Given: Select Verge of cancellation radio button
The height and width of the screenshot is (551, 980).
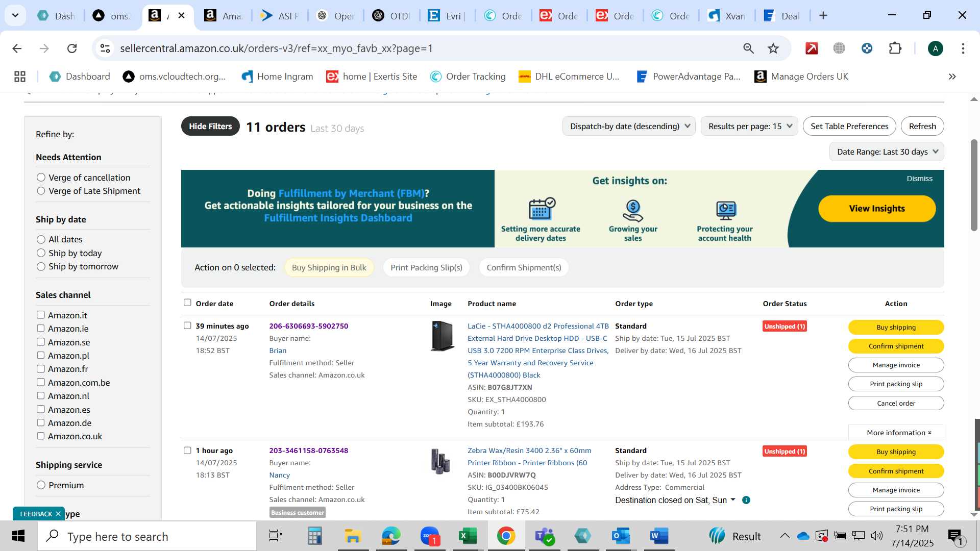Looking at the screenshot, I should 41,178.
